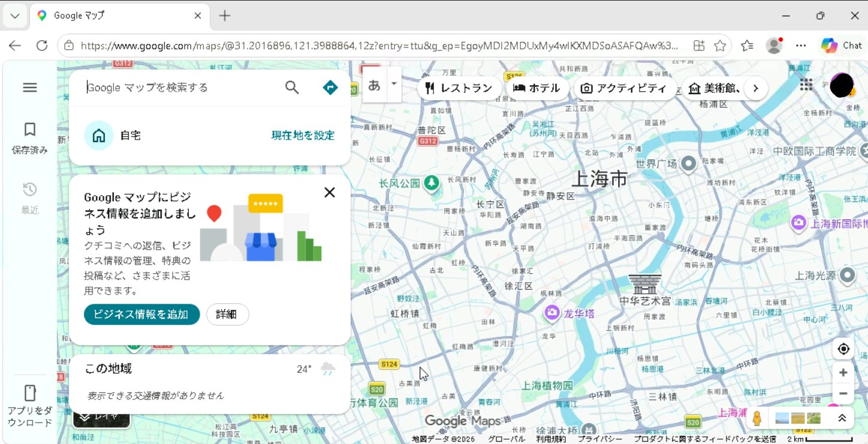Viewport: 868px width, 444px height.
Task: Filter map by アクティビティ chip
Action: [x=624, y=89]
